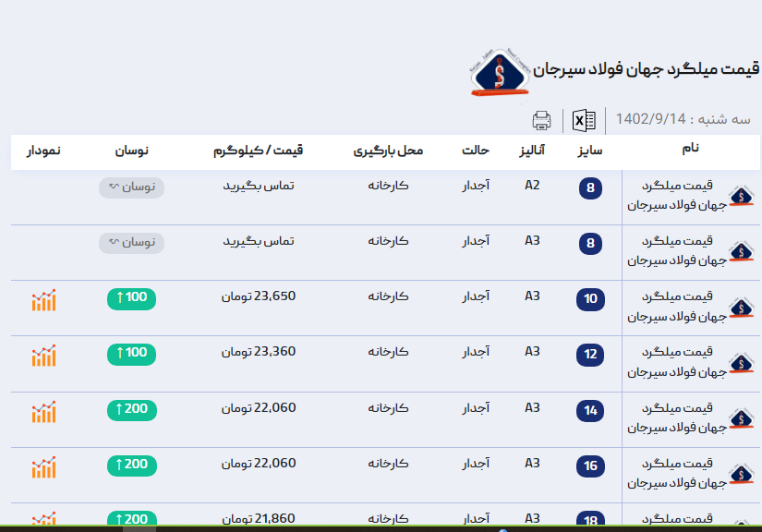
Task: Click green 200 fluctuation badge for size 14
Action: [x=131, y=409]
